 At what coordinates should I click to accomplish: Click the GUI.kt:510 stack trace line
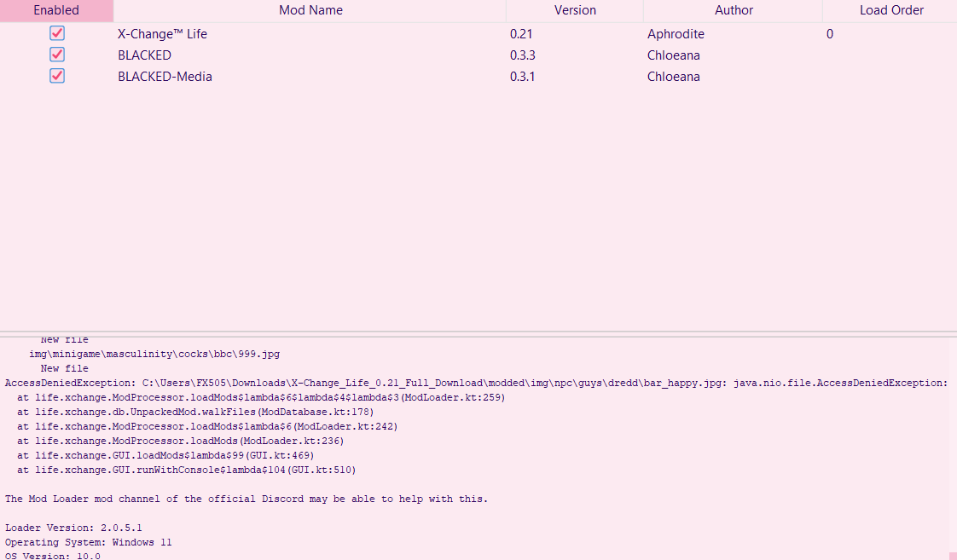point(186,471)
